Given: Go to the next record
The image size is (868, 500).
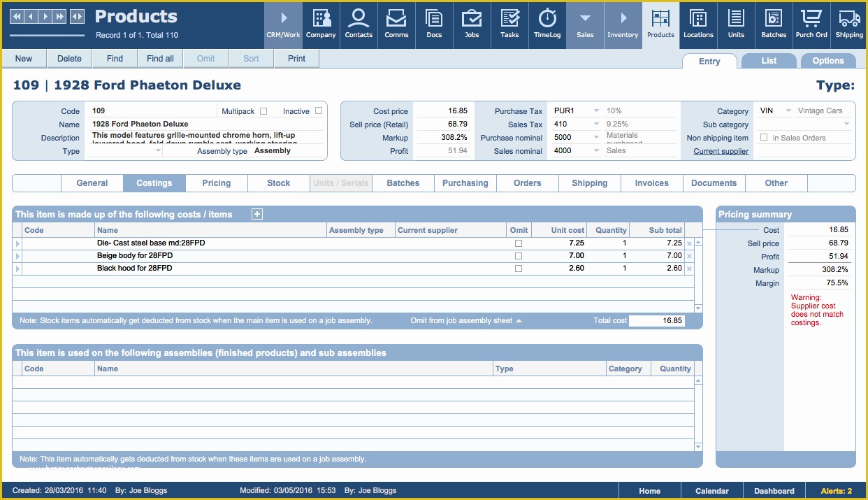Looking at the screenshot, I should click(x=45, y=16).
